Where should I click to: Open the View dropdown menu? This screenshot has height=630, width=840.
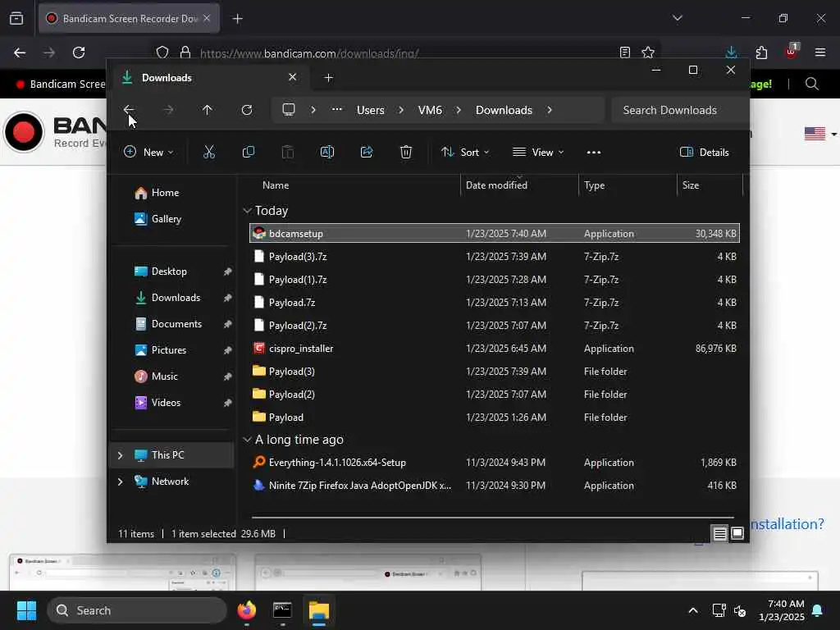tap(538, 152)
